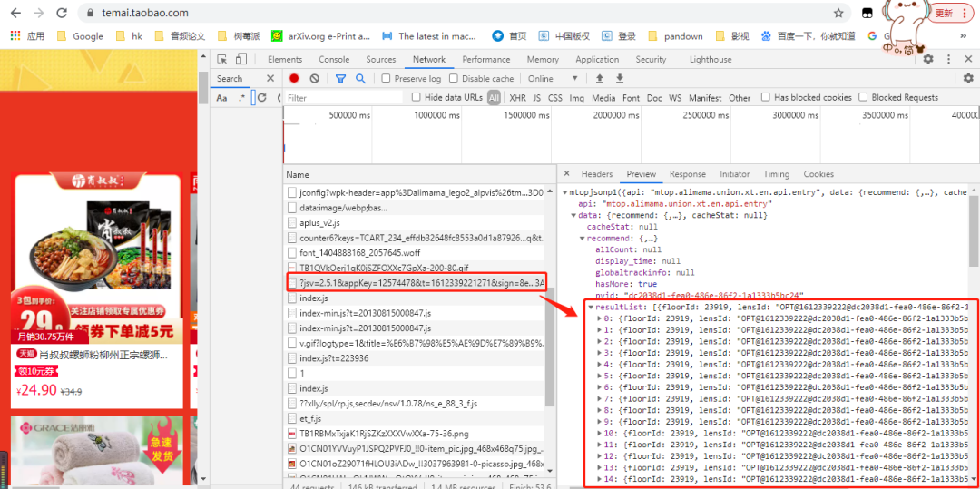Open DevTools settings gear icon
Screen dimensions: 980x489
coord(928,59)
